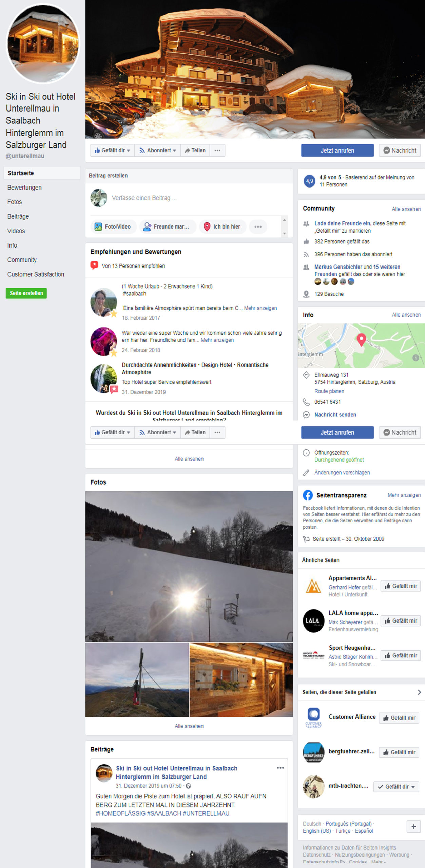Click the red location pin on the map
425x868 pixels.
click(361, 339)
